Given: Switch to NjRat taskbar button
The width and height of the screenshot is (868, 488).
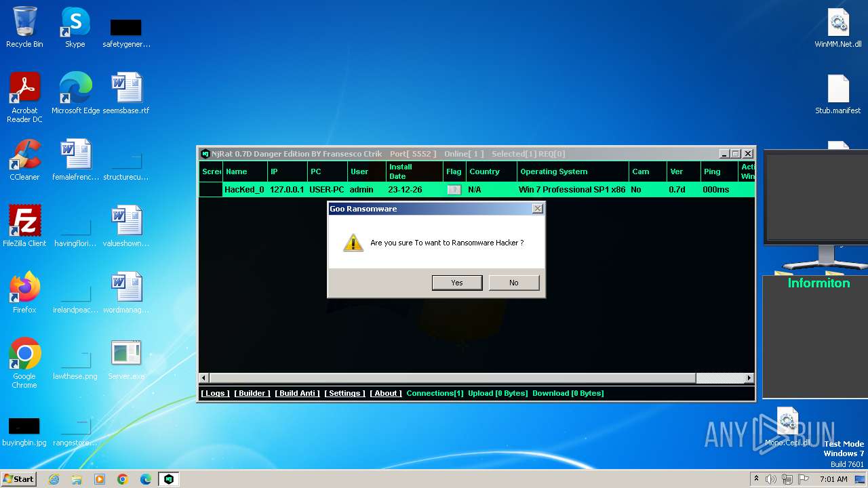Looking at the screenshot, I should (169, 479).
